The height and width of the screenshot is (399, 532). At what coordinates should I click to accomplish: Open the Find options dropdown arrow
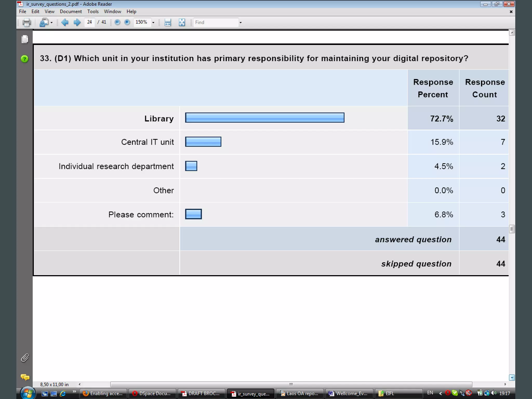pyautogui.click(x=241, y=23)
